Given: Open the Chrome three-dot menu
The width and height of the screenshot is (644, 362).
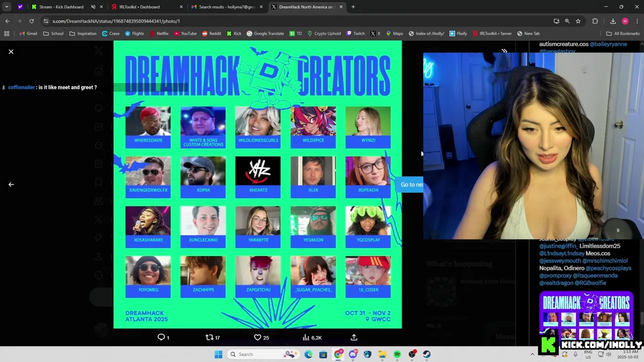Looking at the screenshot, I should [x=636, y=21].
